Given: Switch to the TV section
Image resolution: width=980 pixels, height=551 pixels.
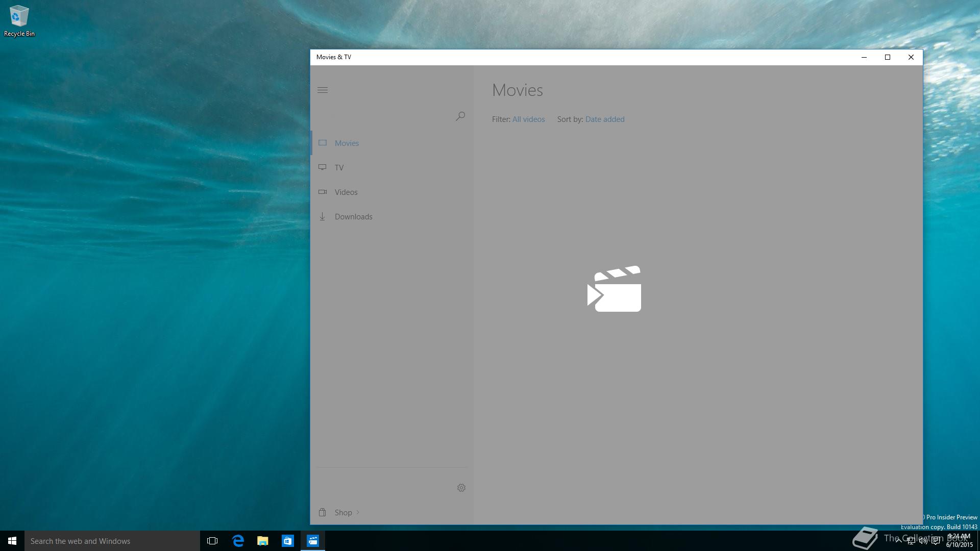Looking at the screenshot, I should coord(392,167).
